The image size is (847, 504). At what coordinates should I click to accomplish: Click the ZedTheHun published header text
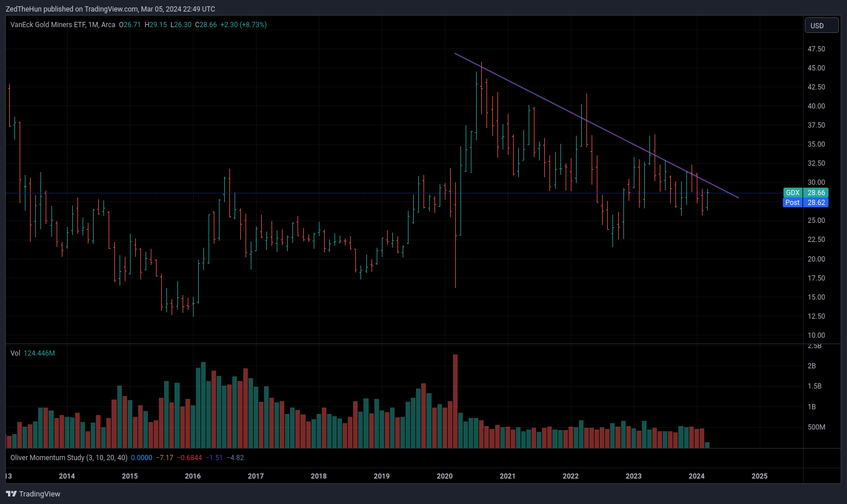(110, 9)
